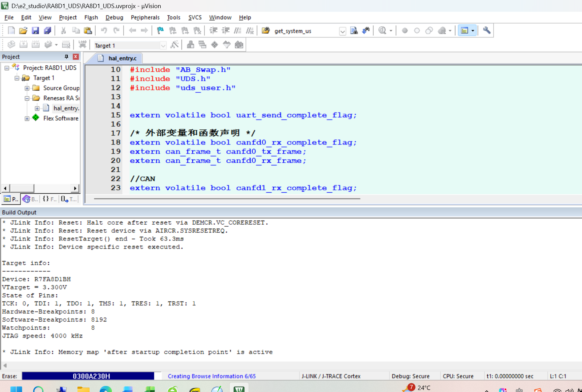
Task: Click into the get_system_us find field
Action: (305, 31)
